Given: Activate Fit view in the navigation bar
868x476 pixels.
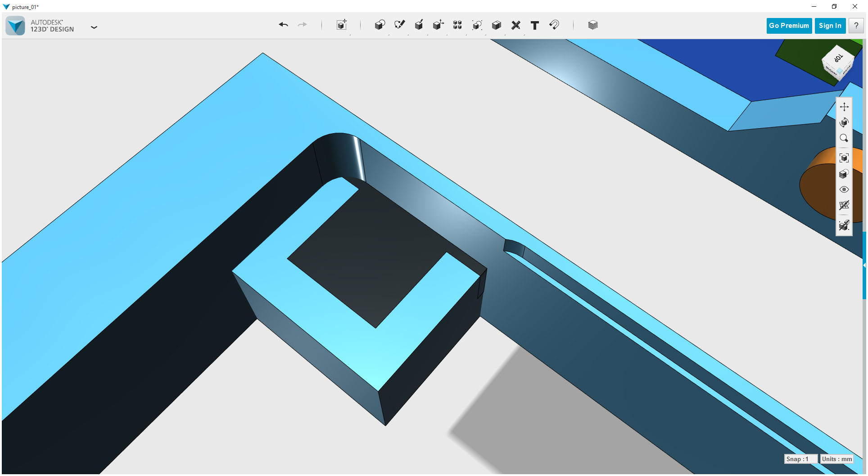Looking at the screenshot, I should pos(844,158).
